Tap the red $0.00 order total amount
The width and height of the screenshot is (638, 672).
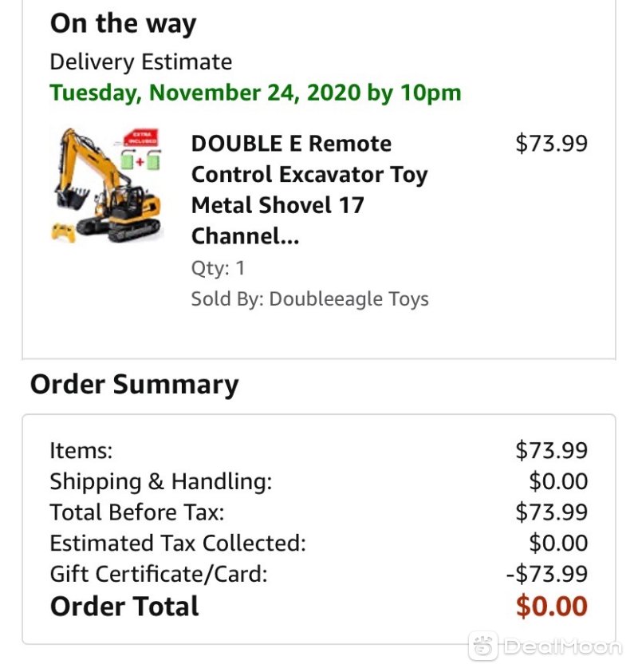coord(552,606)
